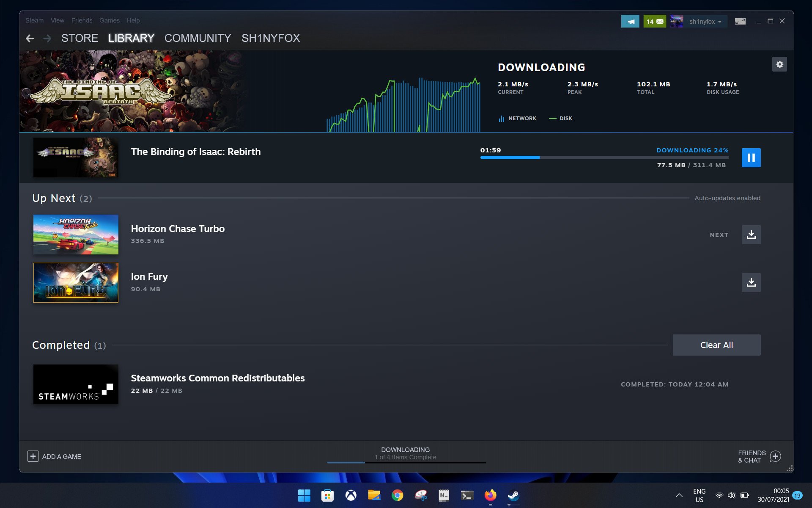
Task: Enable auto-updates toggle in Up Next section
Action: tap(727, 198)
